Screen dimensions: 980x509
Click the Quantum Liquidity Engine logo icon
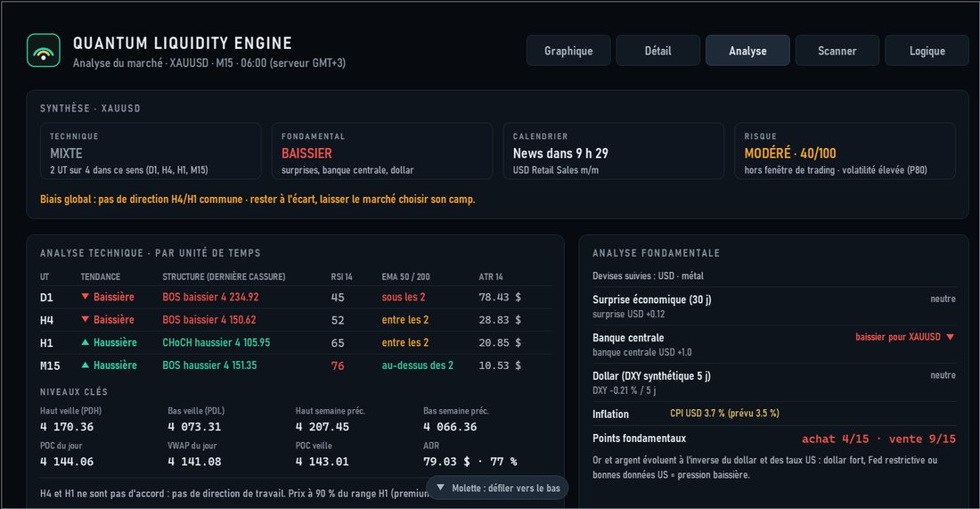tap(44, 51)
